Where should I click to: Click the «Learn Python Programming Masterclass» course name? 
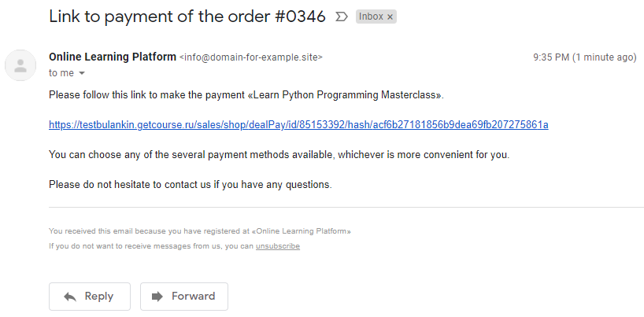pos(345,95)
